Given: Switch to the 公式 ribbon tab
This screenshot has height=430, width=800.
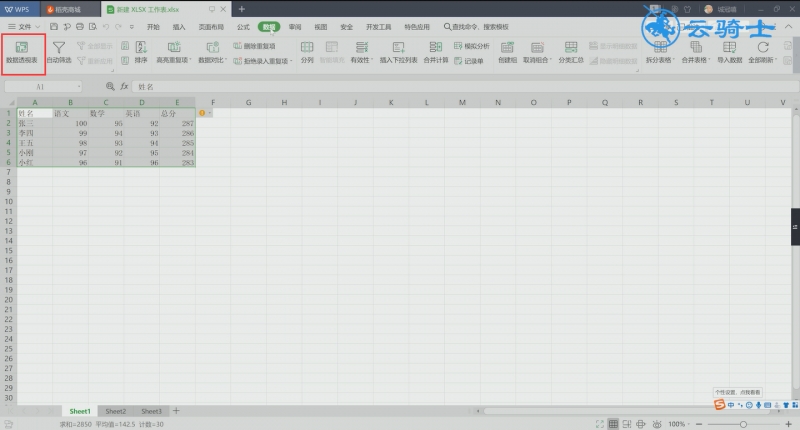Looking at the screenshot, I should pos(243,27).
